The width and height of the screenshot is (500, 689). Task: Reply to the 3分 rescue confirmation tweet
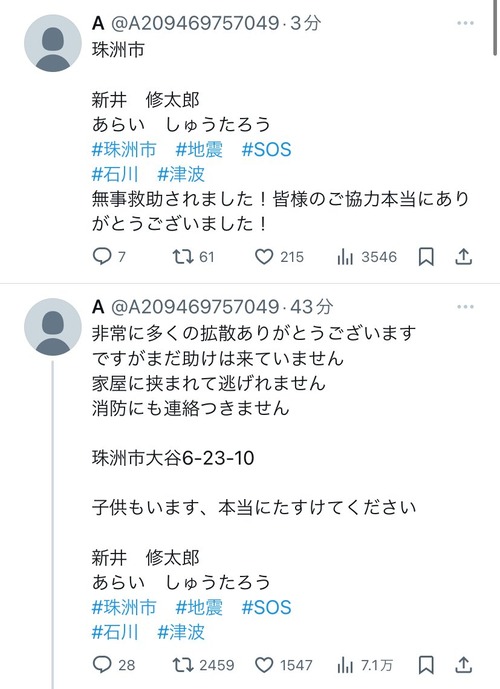102,256
